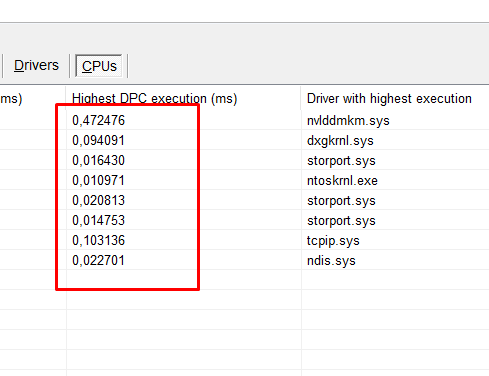Switch to the Drivers tab

pos(36,66)
